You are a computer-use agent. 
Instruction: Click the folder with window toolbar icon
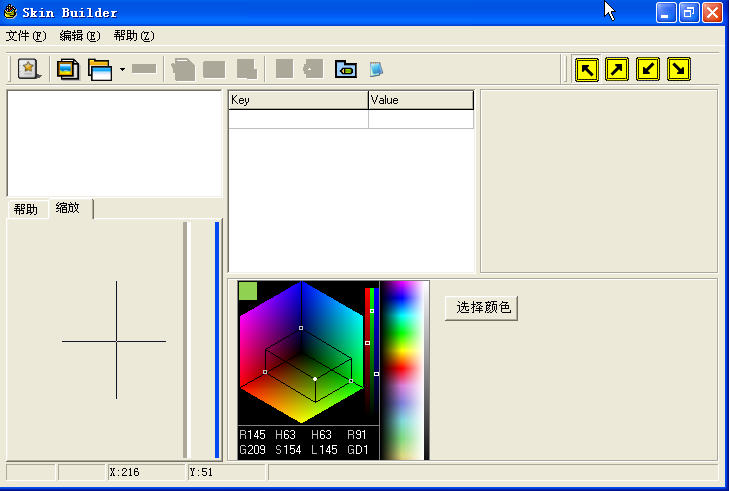pos(100,70)
